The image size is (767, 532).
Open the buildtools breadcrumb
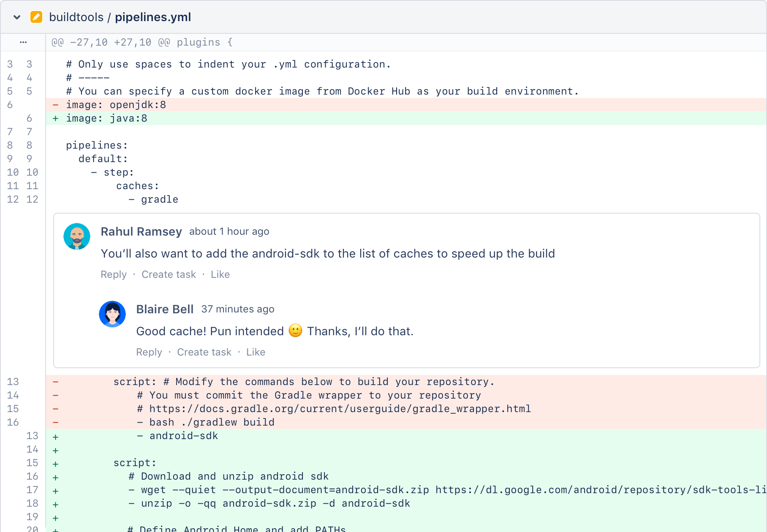tap(77, 17)
